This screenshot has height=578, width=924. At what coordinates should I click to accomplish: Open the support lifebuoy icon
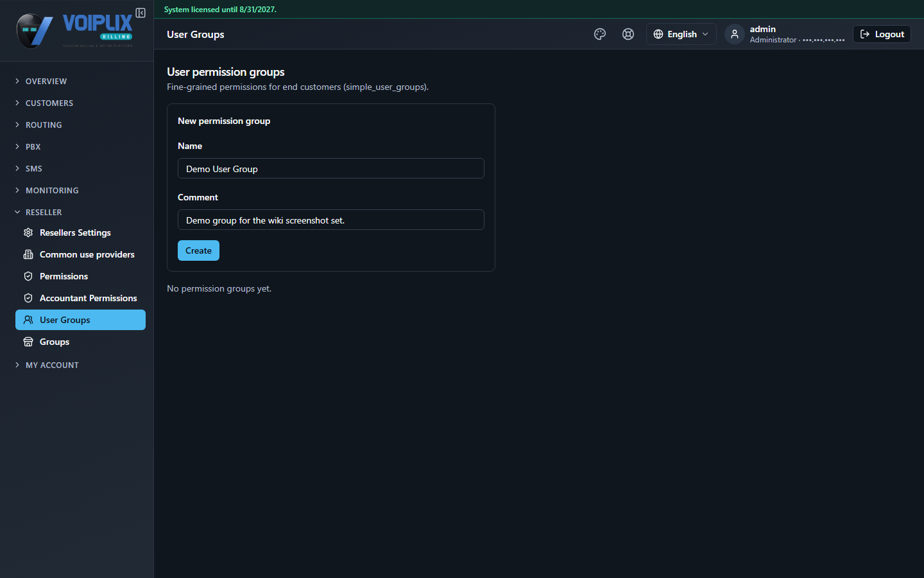coord(628,34)
